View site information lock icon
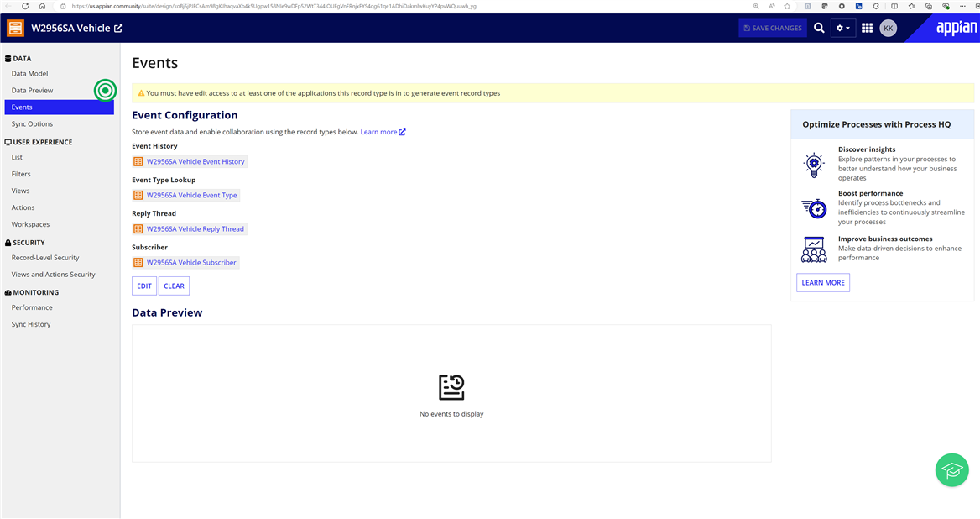 [63, 6]
